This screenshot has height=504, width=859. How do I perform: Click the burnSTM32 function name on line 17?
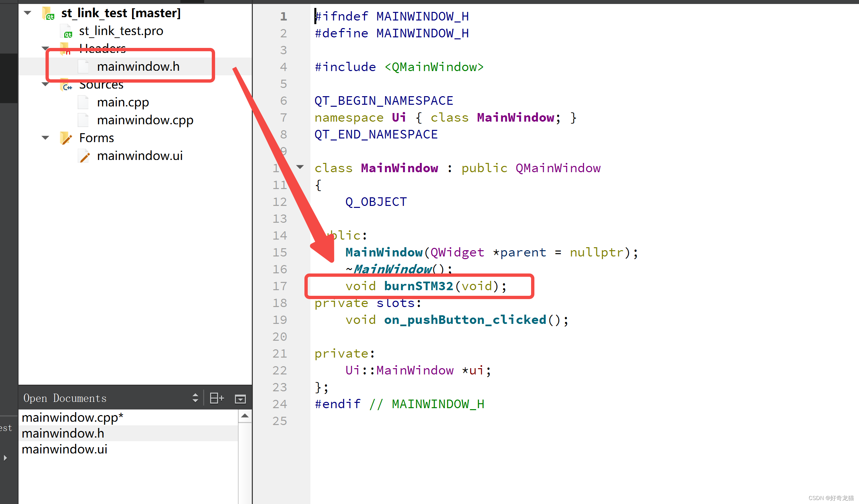pos(418,286)
